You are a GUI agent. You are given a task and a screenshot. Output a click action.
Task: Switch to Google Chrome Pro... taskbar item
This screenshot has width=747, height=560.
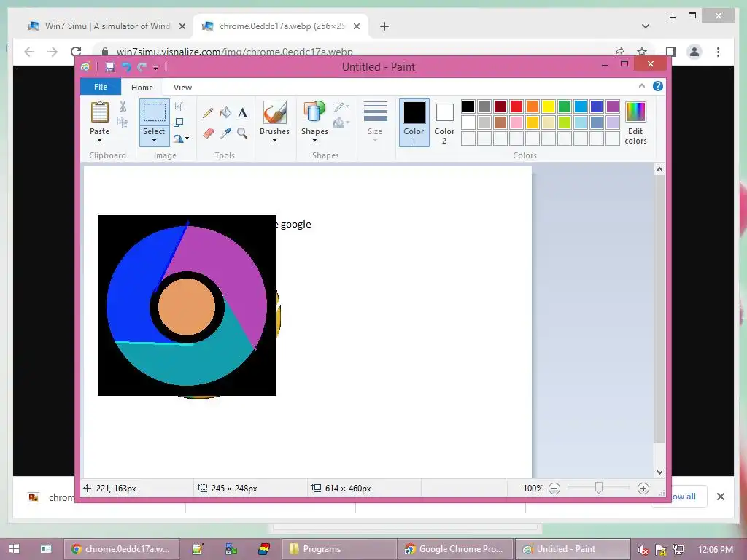455,549
